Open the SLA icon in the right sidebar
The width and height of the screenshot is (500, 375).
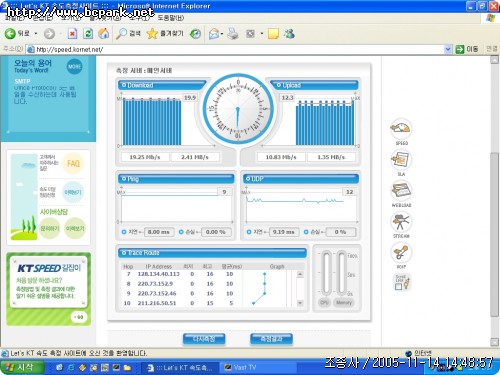pyautogui.click(x=401, y=160)
